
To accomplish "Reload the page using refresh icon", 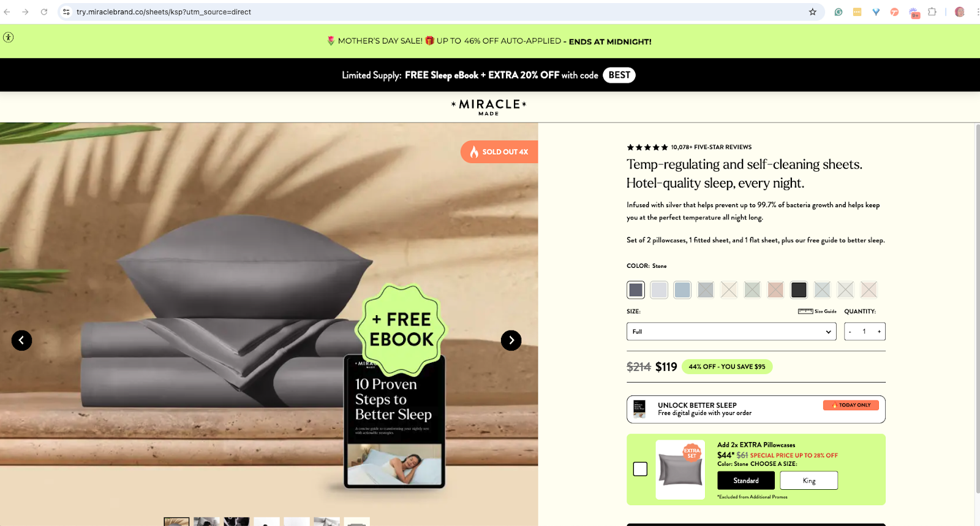I will [x=44, y=12].
